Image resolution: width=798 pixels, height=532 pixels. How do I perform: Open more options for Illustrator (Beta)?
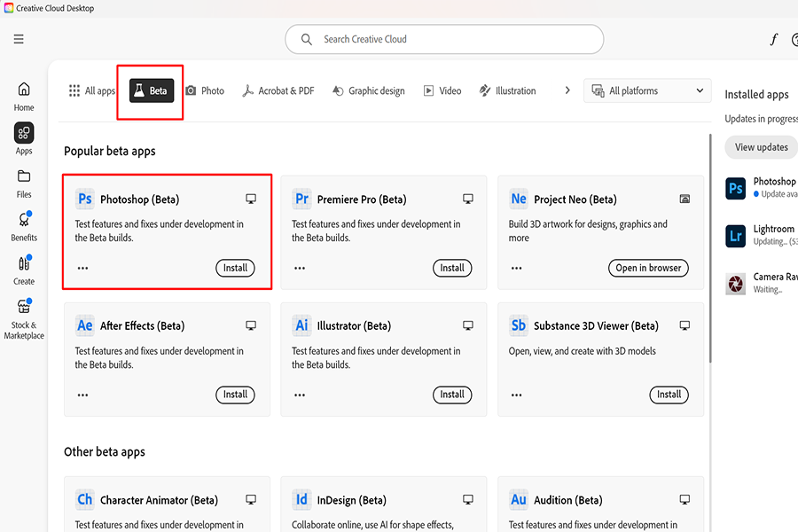(x=300, y=395)
